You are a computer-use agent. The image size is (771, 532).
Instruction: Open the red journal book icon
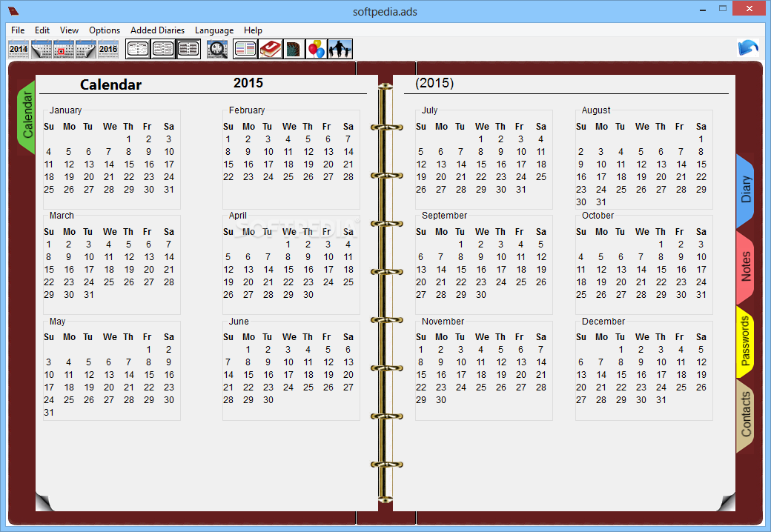click(270, 49)
